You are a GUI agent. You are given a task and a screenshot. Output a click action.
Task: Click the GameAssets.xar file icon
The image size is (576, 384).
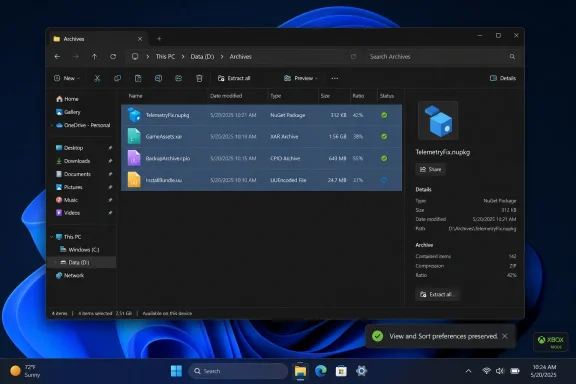pos(134,136)
